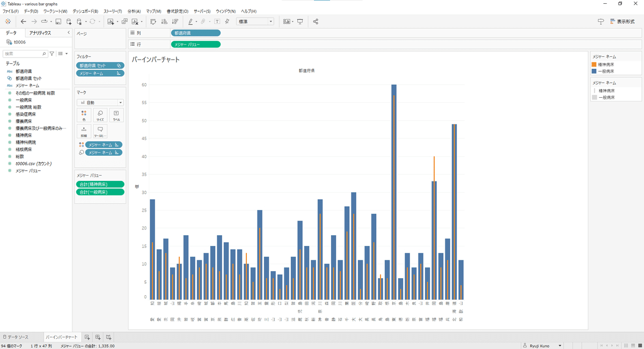Image resolution: width=644 pixels, height=349 pixels.
Task: Click the presentation mode icon
Action: coord(300,21)
